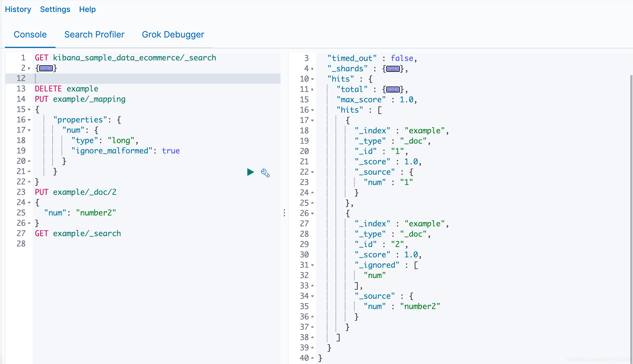Click line number 23 in the editor gutter

[21, 192]
